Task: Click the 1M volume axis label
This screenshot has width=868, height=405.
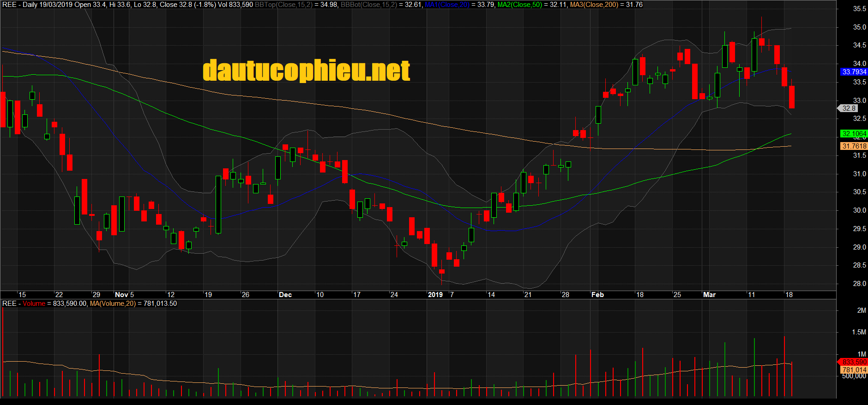Action: [862, 354]
